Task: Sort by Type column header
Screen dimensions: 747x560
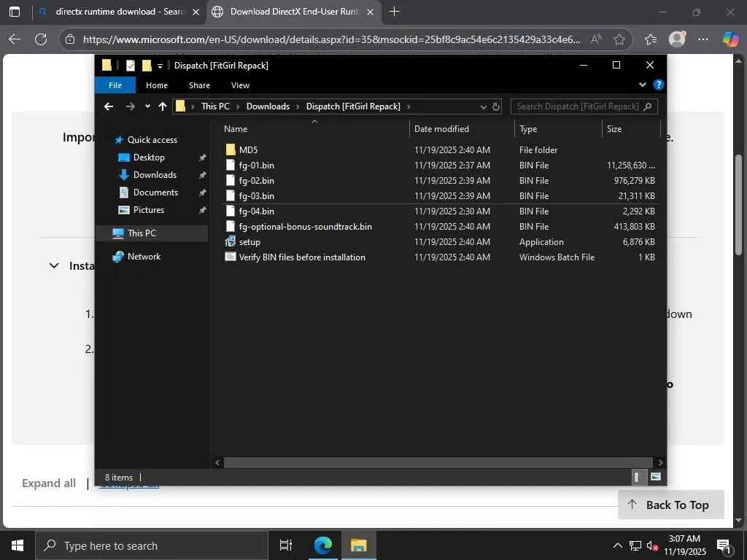Action: (x=558, y=129)
